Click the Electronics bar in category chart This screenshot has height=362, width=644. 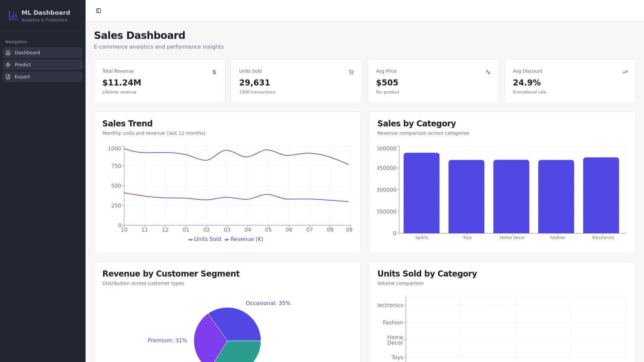point(601,195)
